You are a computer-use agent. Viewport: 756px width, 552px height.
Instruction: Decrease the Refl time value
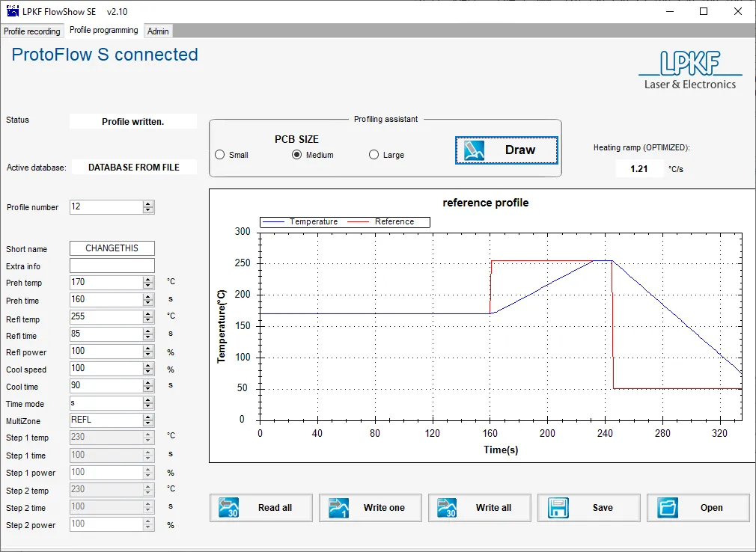(x=148, y=337)
